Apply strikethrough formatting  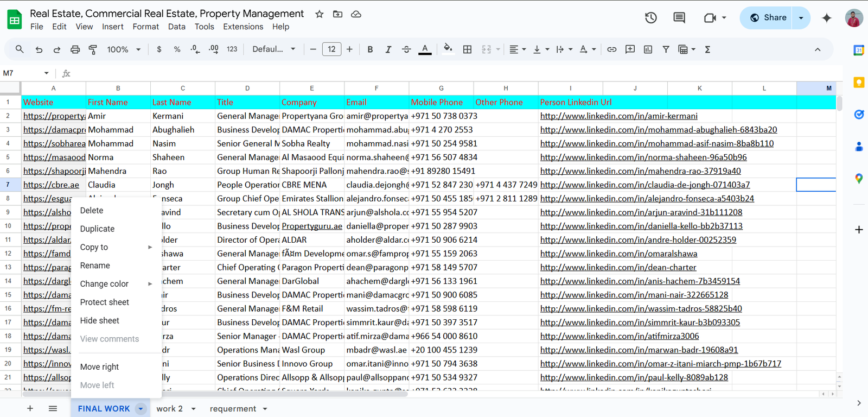tap(406, 49)
